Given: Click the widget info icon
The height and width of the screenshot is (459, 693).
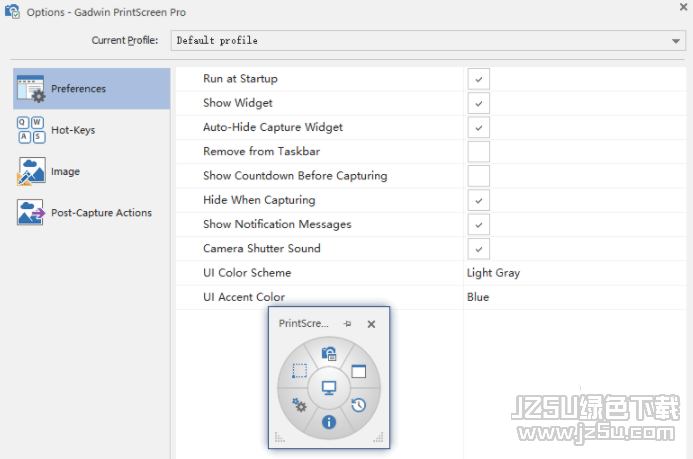Looking at the screenshot, I should [329, 422].
